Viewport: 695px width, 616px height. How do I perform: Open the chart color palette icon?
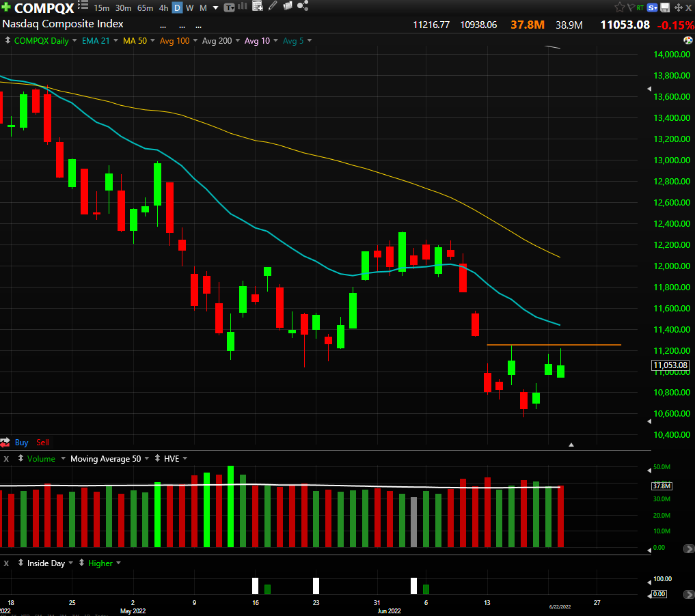[688, 40]
